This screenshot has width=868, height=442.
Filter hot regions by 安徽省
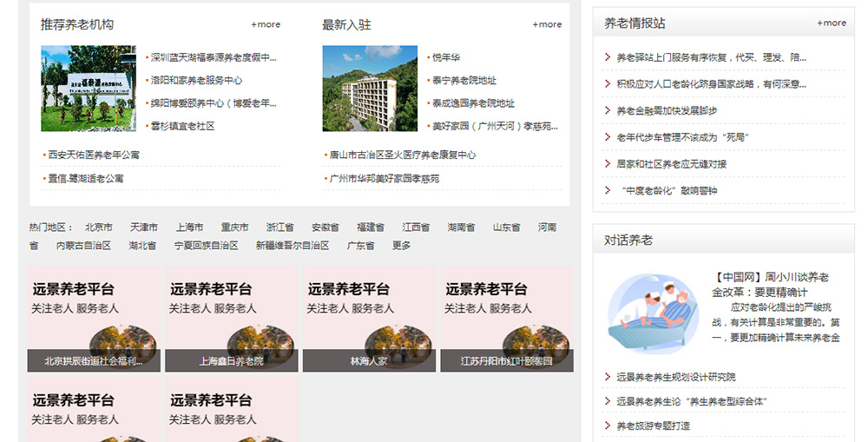click(325, 228)
